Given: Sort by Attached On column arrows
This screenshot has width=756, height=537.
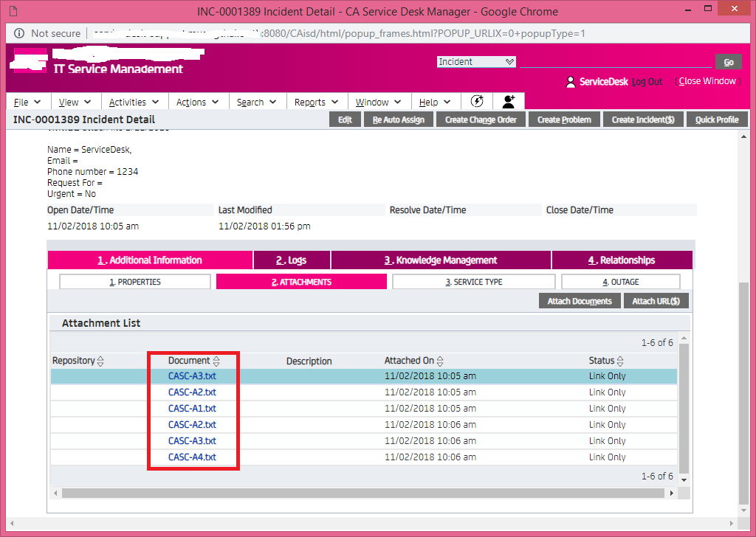Looking at the screenshot, I should tap(440, 361).
